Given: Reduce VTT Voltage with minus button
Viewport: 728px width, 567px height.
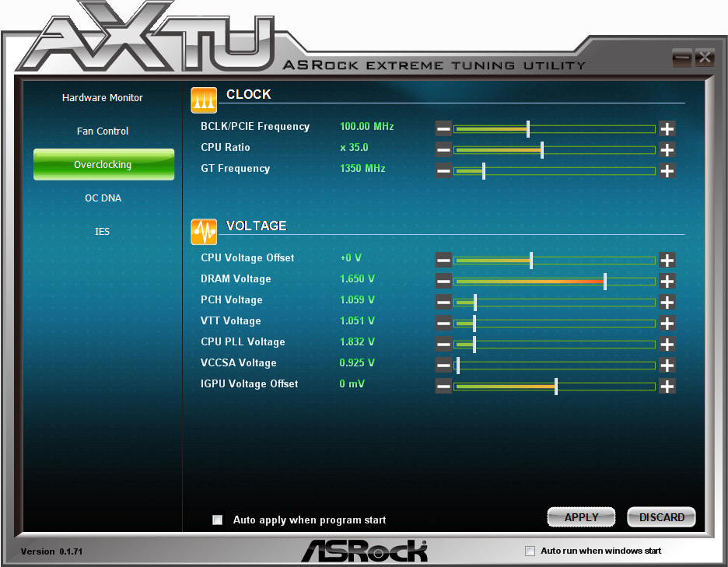Looking at the screenshot, I should click(x=443, y=324).
